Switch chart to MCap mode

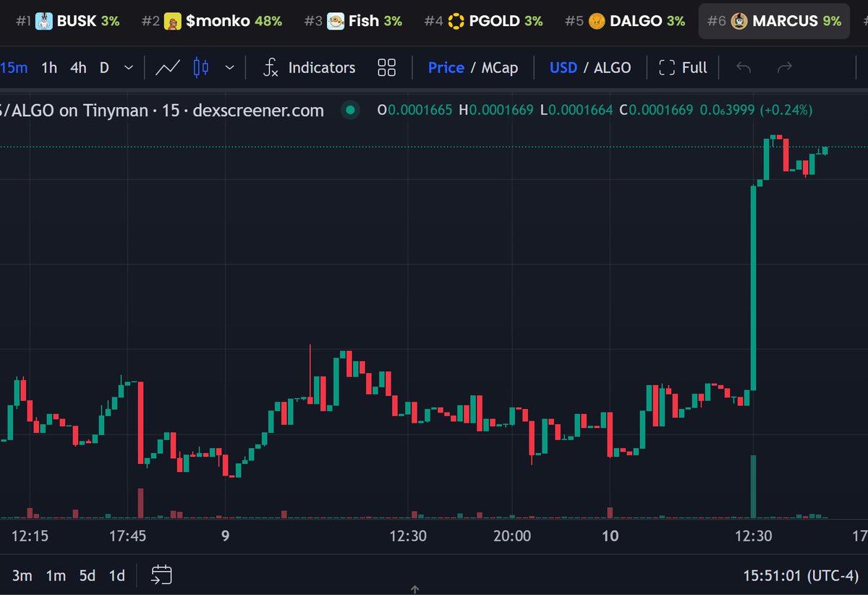point(501,68)
